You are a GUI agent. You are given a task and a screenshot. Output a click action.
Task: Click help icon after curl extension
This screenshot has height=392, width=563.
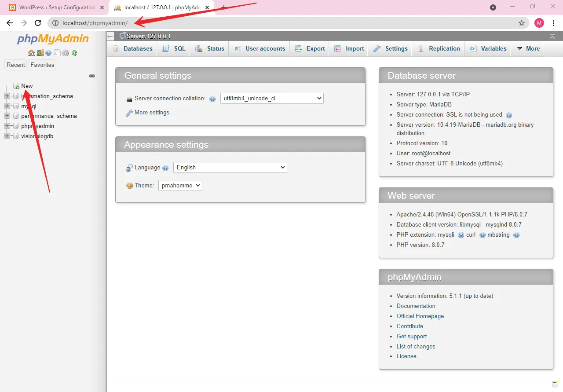coord(483,235)
